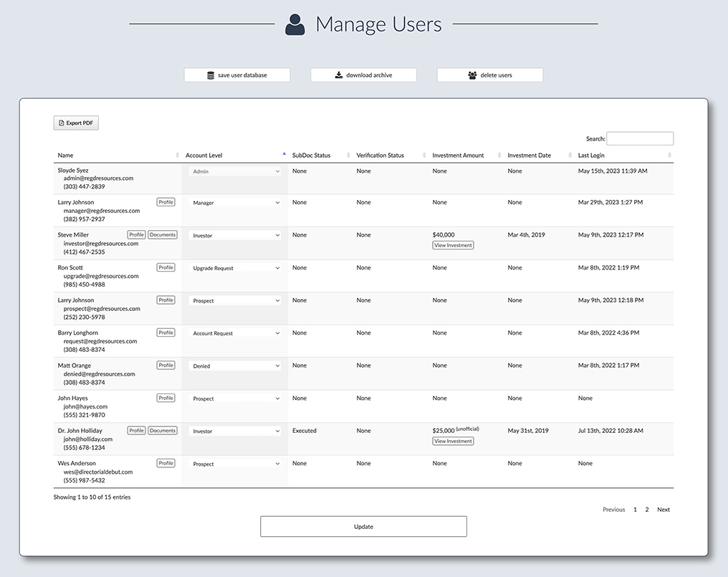Open Wes Anderson's Profile

[166, 463]
